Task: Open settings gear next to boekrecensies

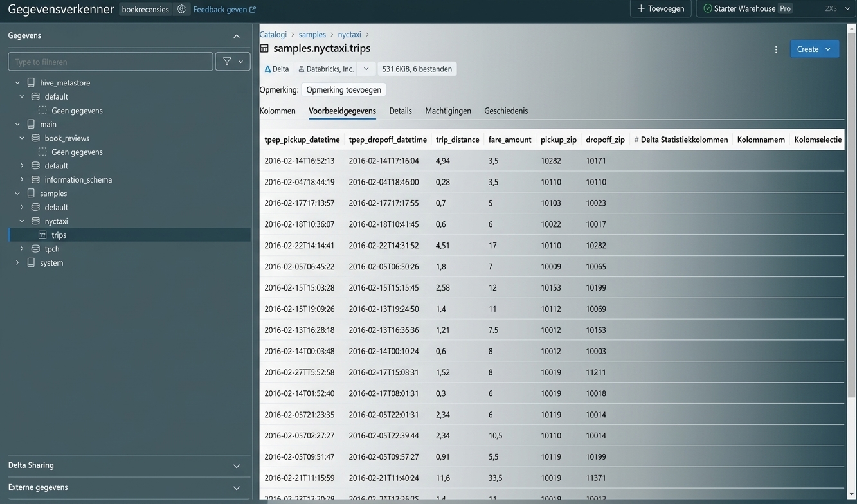Action: coord(181,9)
